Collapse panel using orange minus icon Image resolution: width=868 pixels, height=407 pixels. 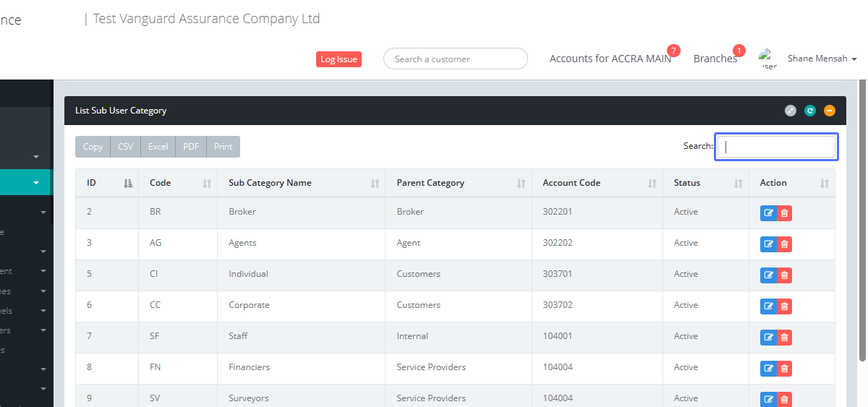[x=830, y=111]
